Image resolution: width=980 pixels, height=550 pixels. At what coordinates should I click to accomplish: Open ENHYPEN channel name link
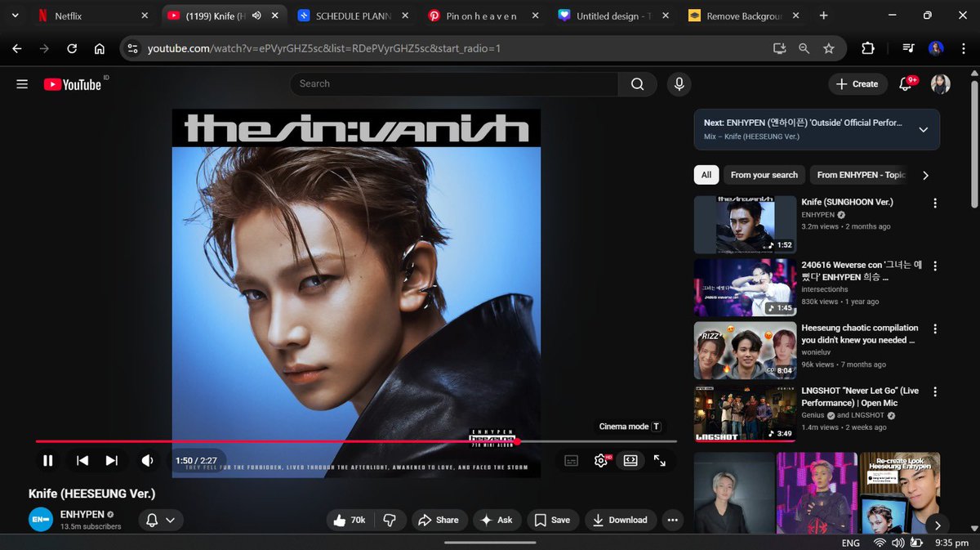82,514
